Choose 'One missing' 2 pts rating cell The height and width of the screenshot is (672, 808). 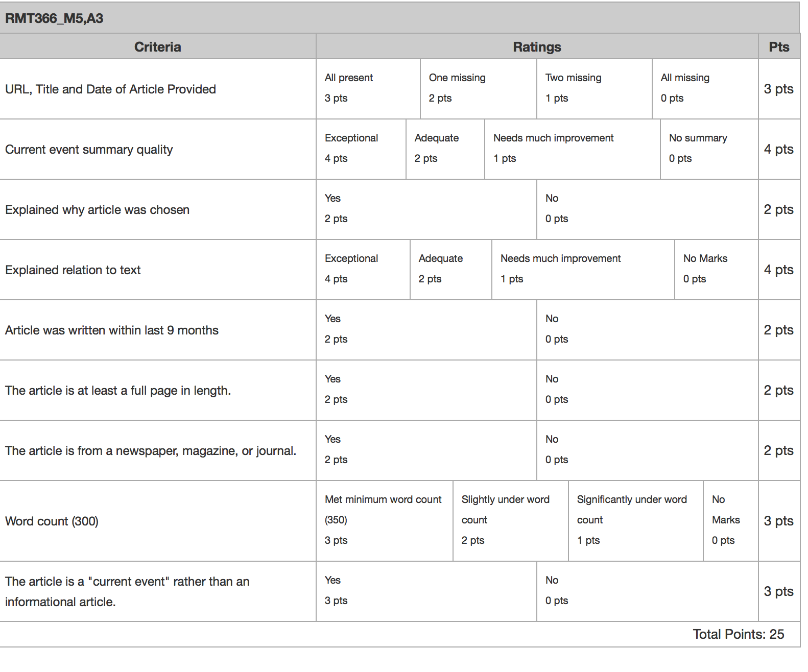(479, 89)
